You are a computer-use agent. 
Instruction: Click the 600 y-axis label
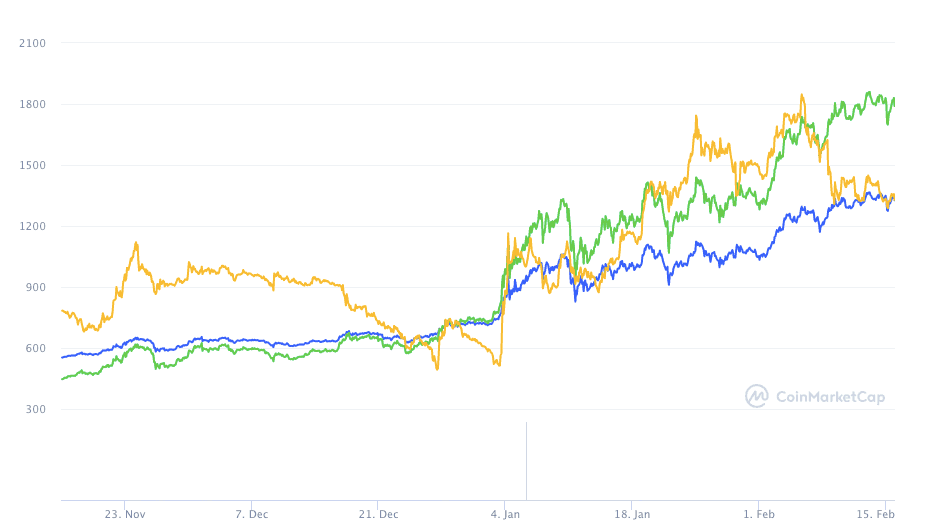(x=36, y=348)
